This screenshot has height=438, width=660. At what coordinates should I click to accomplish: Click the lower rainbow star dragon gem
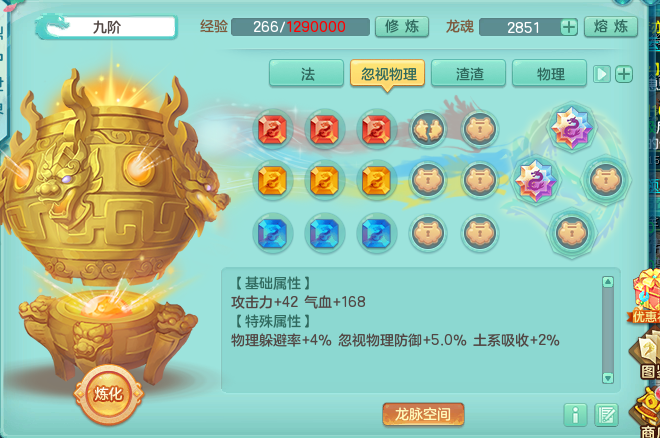(x=536, y=181)
